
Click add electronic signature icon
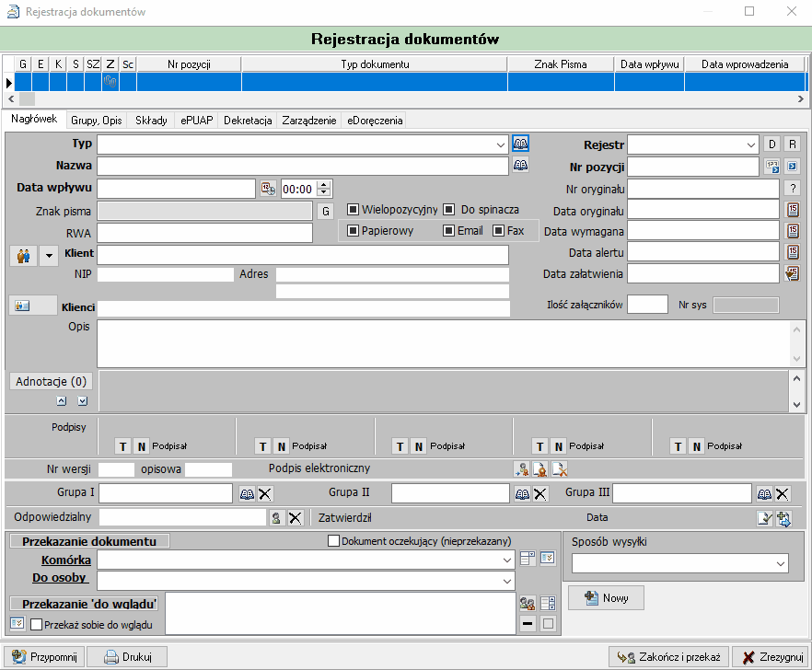(521, 469)
